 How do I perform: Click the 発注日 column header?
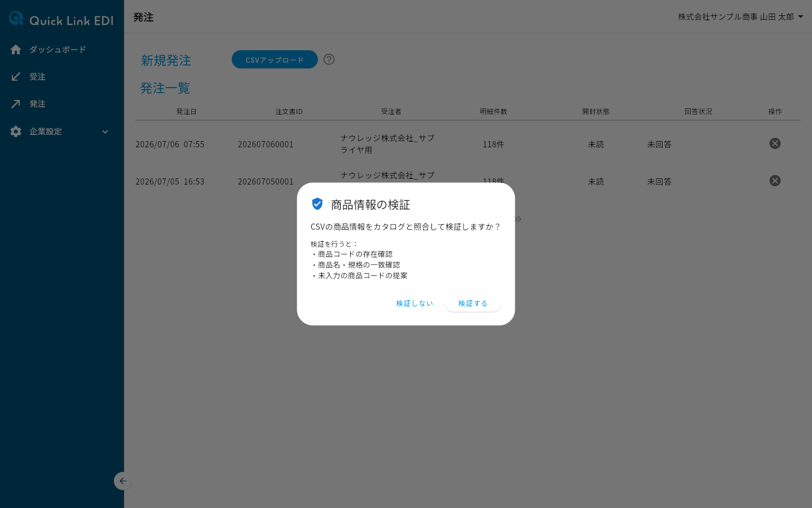[x=187, y=112]
